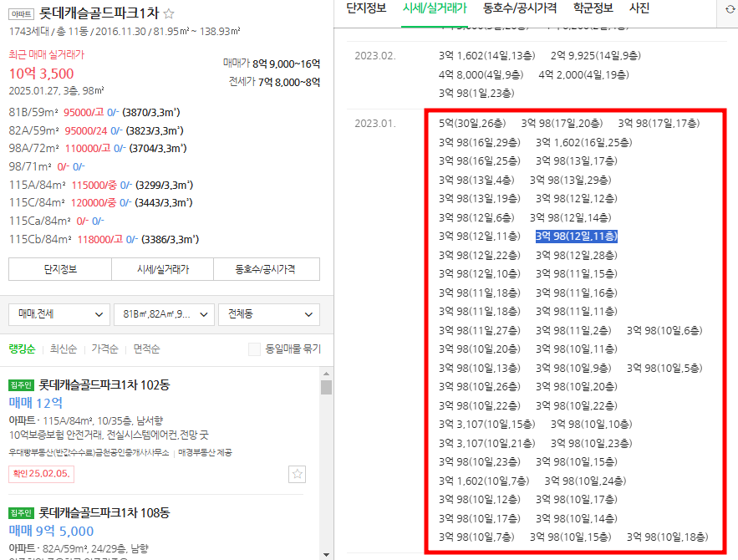Sort listings by 가격순

(x=104, y=349)
